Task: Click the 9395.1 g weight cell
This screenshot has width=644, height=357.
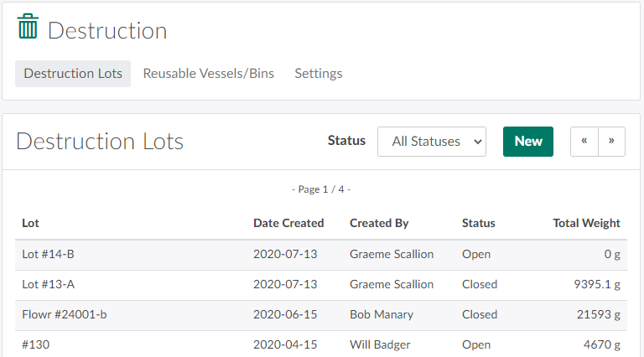Action: pyautogui.click(x=596, y=284)
